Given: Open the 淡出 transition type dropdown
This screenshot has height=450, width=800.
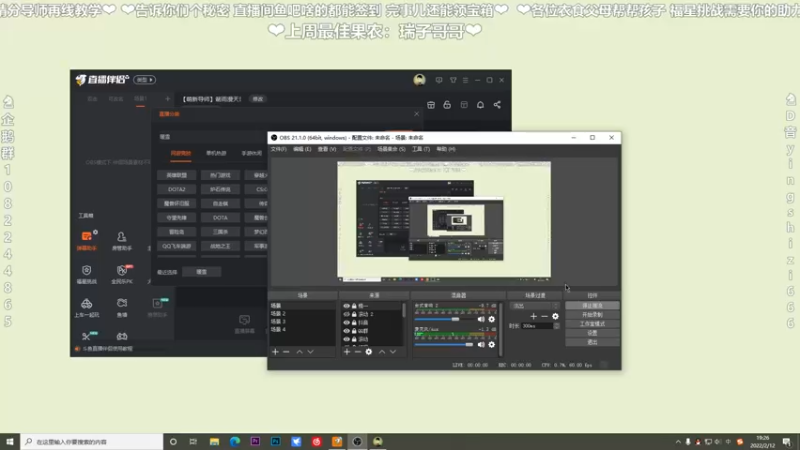Looking at the screenshot, I should [x=535, y=306].
